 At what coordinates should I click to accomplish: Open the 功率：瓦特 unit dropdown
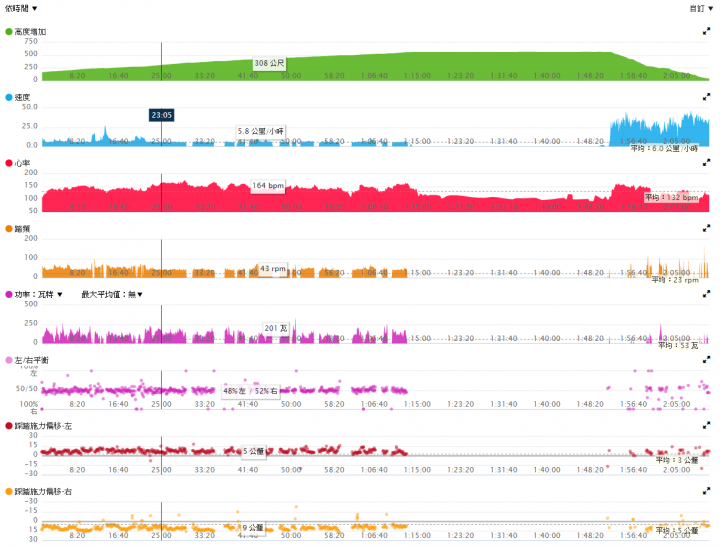(39, 294)
